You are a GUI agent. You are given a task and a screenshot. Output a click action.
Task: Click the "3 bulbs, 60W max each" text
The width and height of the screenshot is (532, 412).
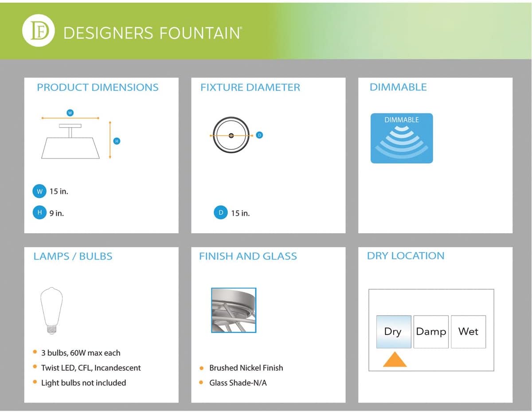pos(81,353)
